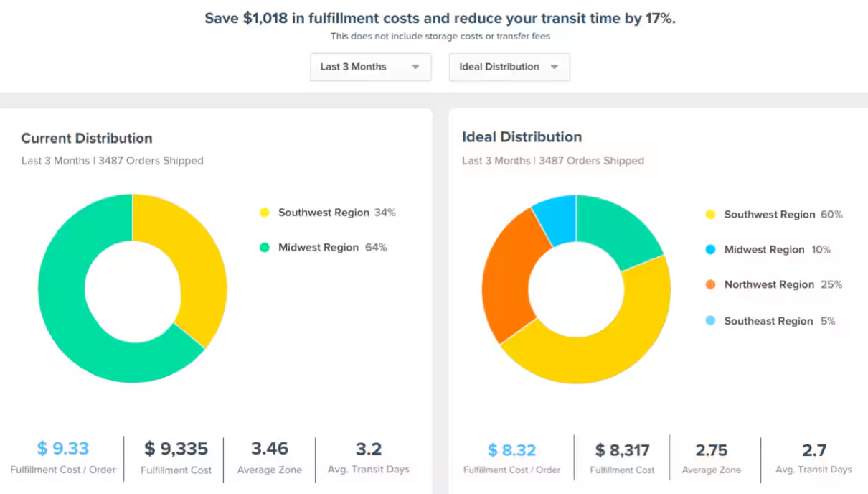Click the blue $8.32 Fulfillment Cost per Order value

511,450
